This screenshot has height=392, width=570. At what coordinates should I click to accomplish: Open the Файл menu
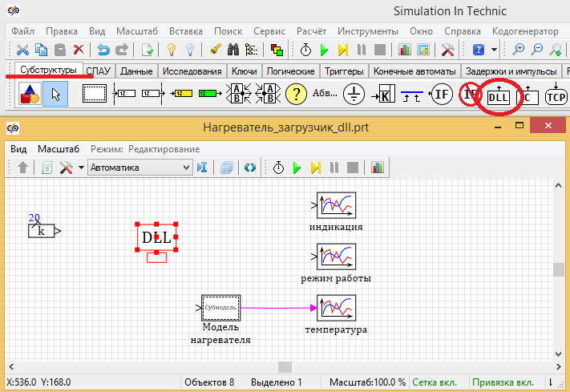22,31
